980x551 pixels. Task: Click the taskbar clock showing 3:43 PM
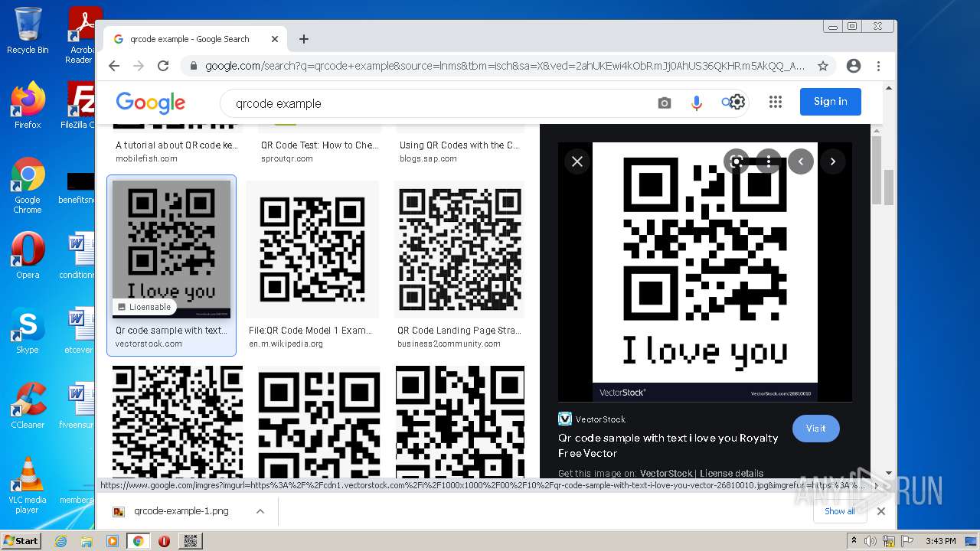tap(940, 541)
